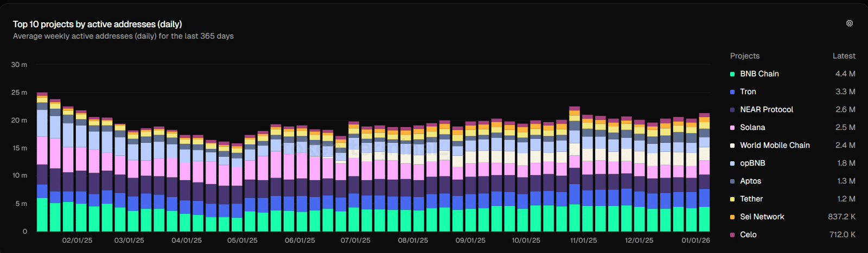Click the Latest column header

(844, 56)
